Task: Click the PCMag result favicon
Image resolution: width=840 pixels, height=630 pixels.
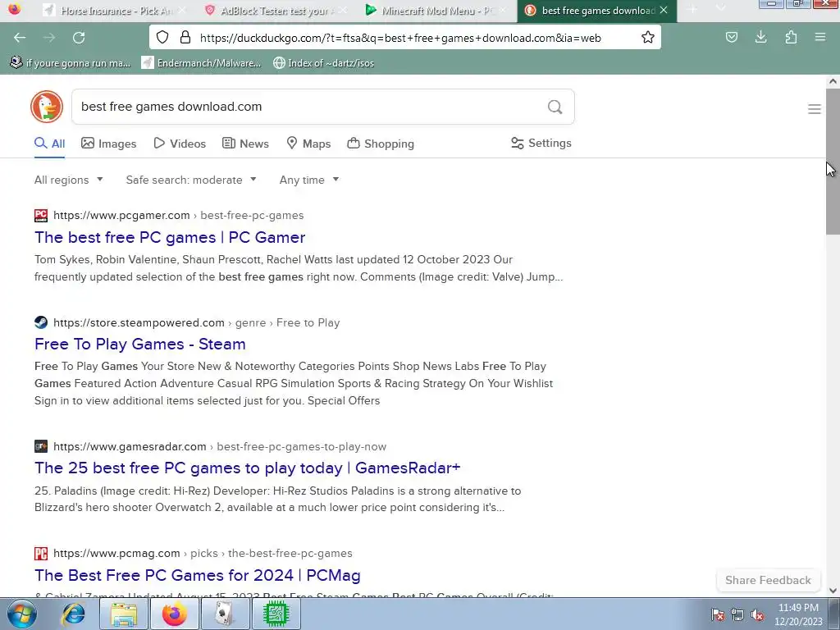Action: tap(41, 554)
